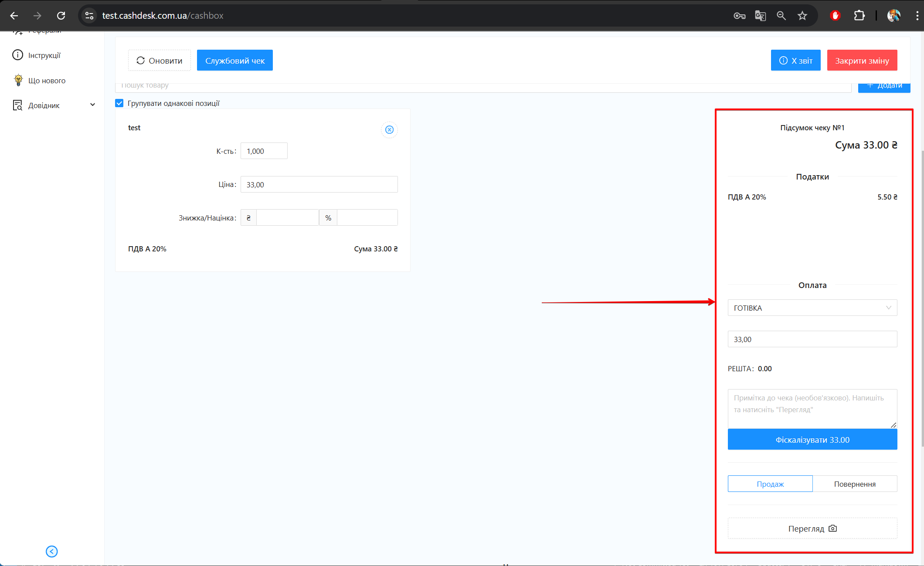Open Що нового lightbulb item
This screenshot has height=566, width=924.
(46, 81)
